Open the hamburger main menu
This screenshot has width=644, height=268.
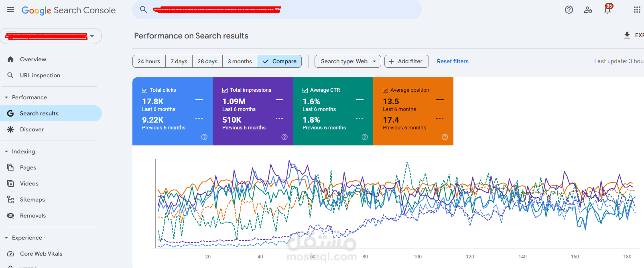pos(10,10)
